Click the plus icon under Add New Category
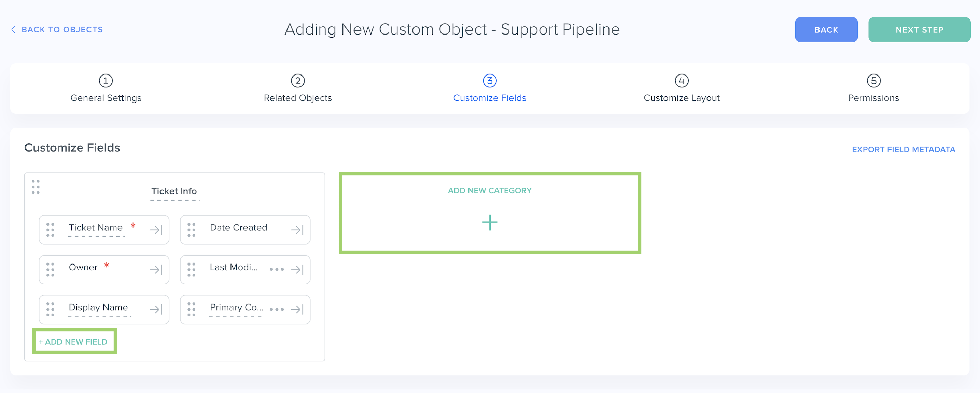 pyautogui.click(x=490, y=223)
